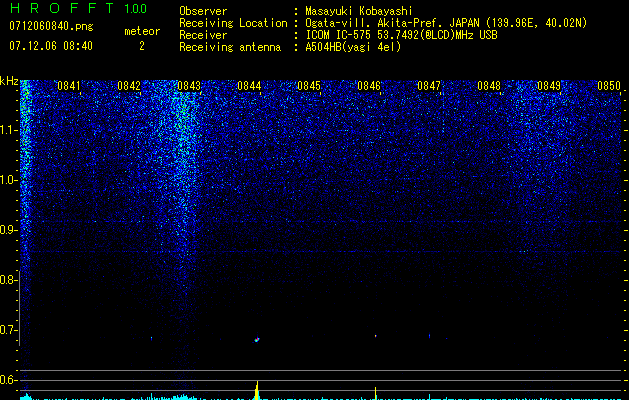Click the Receiver field label

coord(203,35)
